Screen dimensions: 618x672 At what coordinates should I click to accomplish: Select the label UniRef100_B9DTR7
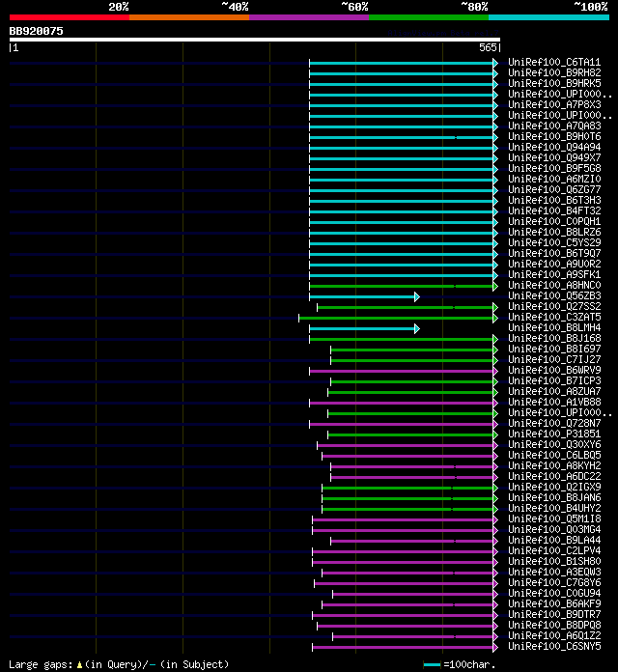[x=554, y=614]
